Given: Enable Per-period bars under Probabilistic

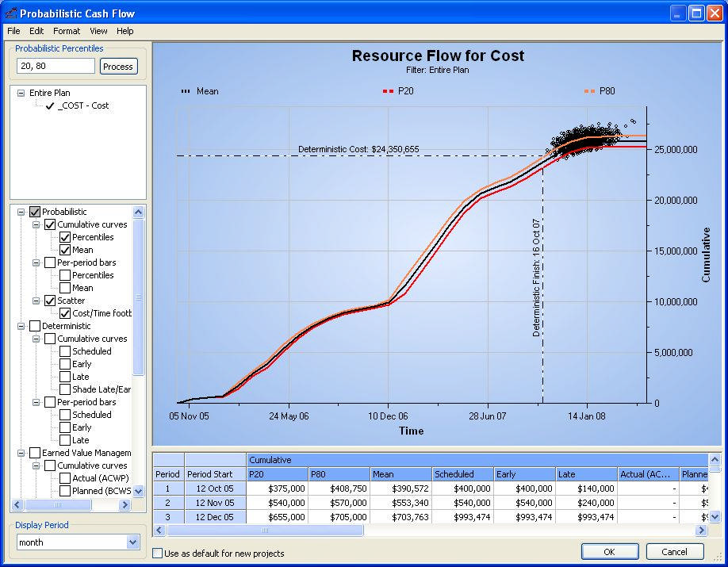Looking at the screenshot, I should 50,262.
